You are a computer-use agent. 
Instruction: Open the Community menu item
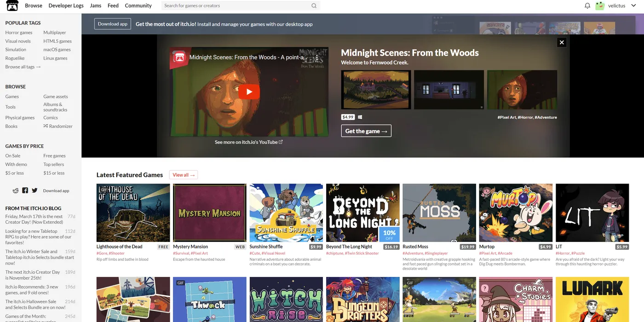coord(138,6)
